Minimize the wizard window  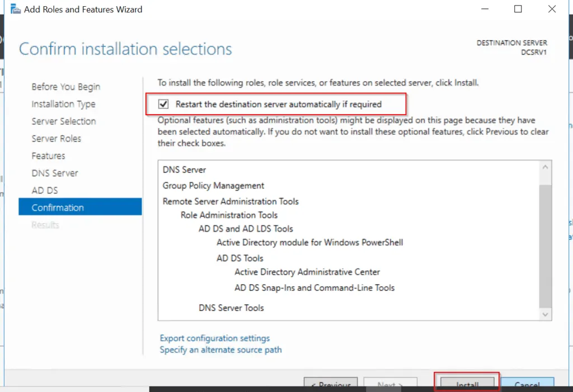(485, 9)
